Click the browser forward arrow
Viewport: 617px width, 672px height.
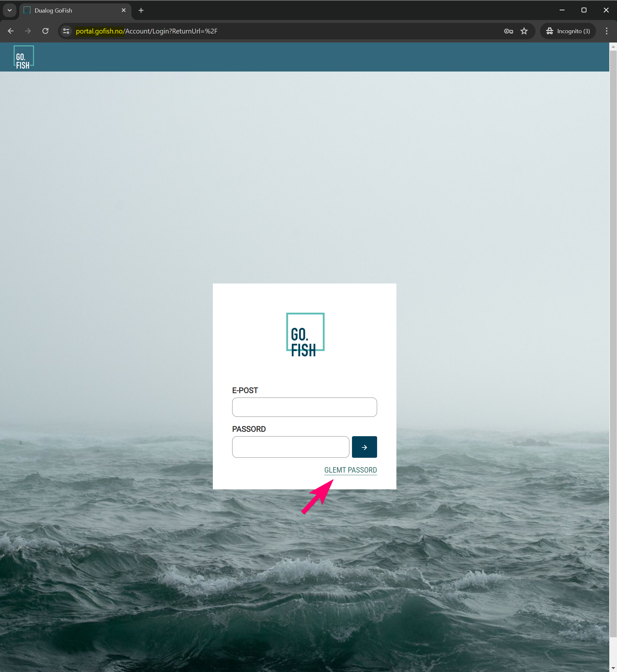coord(28,31)
